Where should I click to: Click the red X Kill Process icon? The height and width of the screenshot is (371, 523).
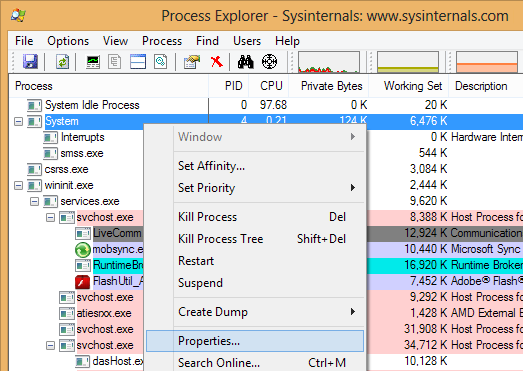(x=216, y=61)
